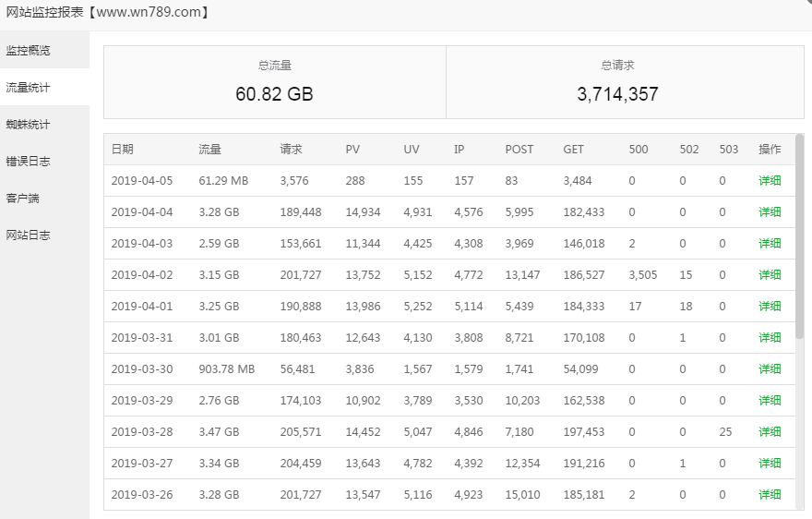This screenshot has width=812, height=519.
Task: Open 详细 for 2019-04-04 row
Action: coord(770,212)
